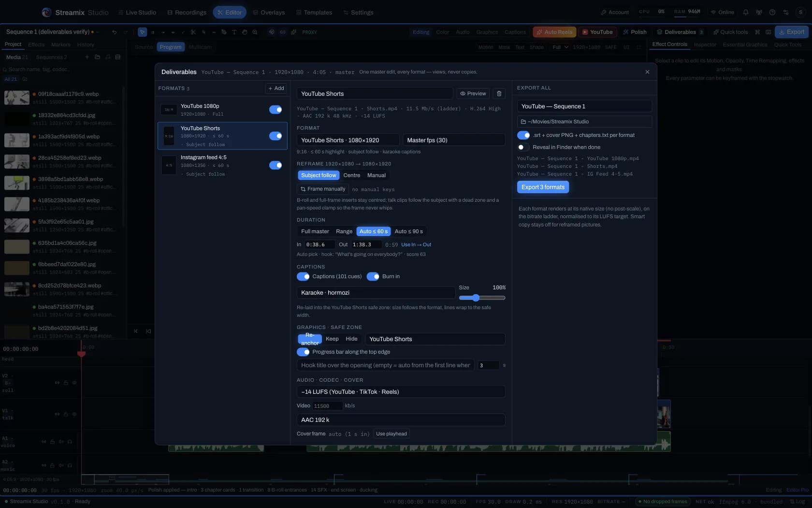Image resolution: width=812 pixels, height=508 pixels.
Task: Delete YouTube Shorts format with trash icon
Action: pos(499,93)
